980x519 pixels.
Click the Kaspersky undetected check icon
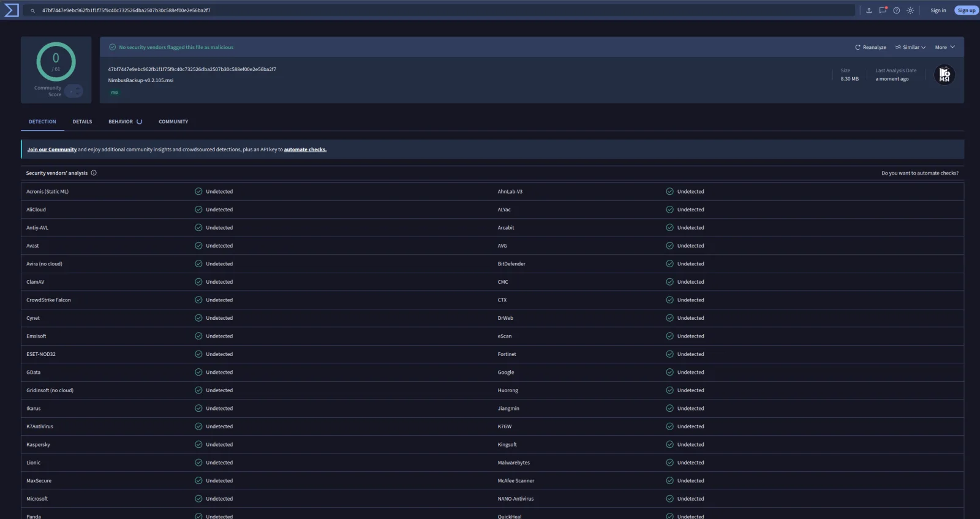[x=198, y=444]
